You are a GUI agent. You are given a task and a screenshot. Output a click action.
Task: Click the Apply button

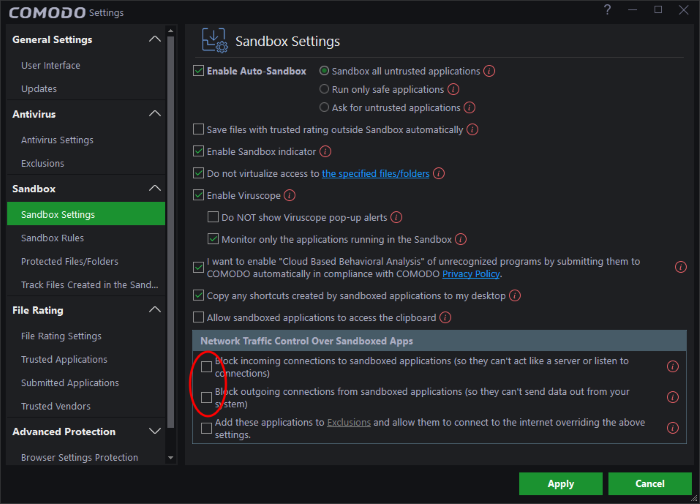(561, 483)
